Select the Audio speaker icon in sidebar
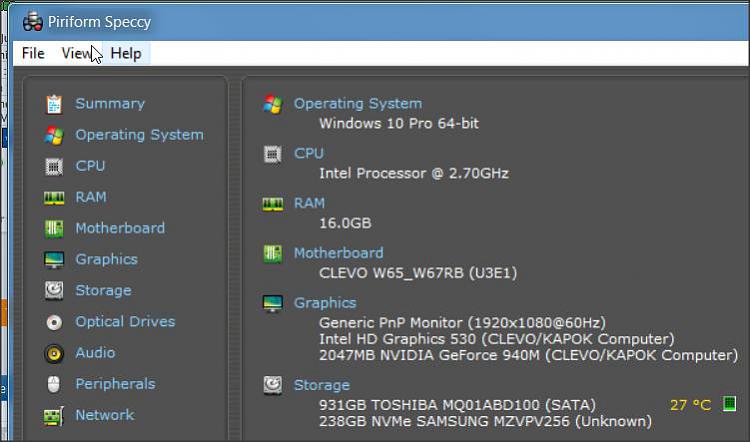This screenshot has height=442, width=750. (x=54, y=354)
